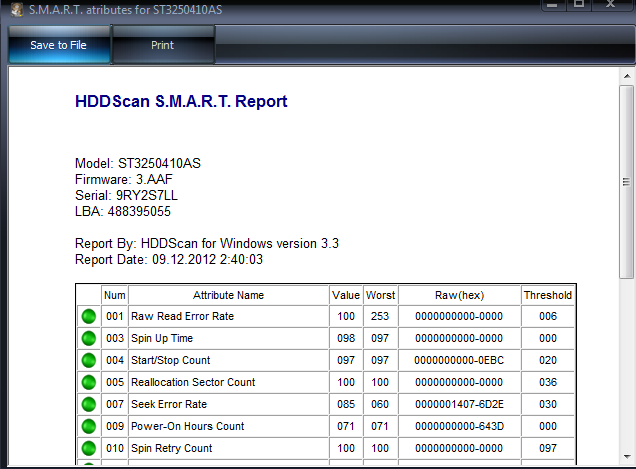Image resolution: width=636 pixels, height=469 pixels.
Task: Click the Firmware: 3.AAF line
Action: 124,179
